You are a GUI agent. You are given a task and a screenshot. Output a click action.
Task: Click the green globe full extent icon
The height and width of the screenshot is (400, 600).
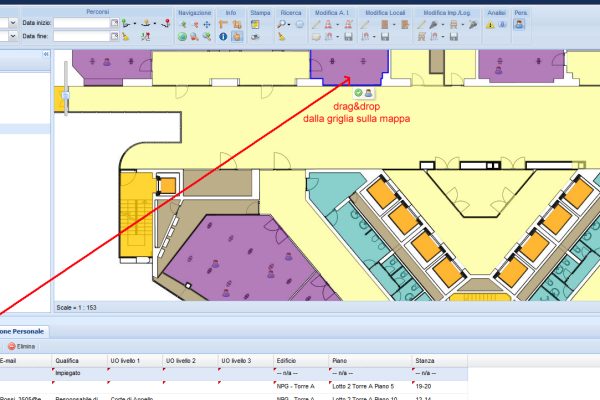point(183,37)
